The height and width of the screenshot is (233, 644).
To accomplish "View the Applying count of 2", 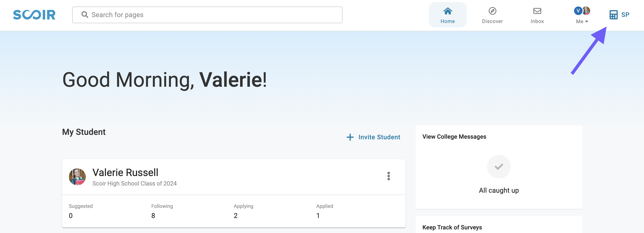I will (x=235, y=215).
